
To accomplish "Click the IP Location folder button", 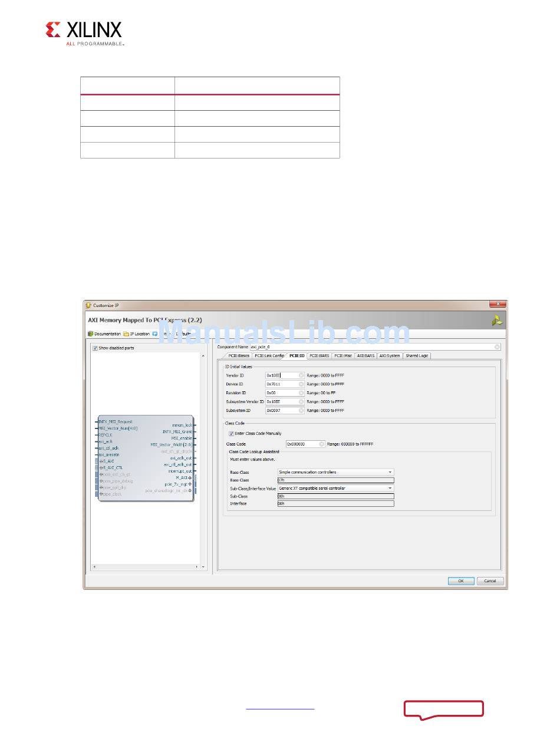I will click(136, 334).
